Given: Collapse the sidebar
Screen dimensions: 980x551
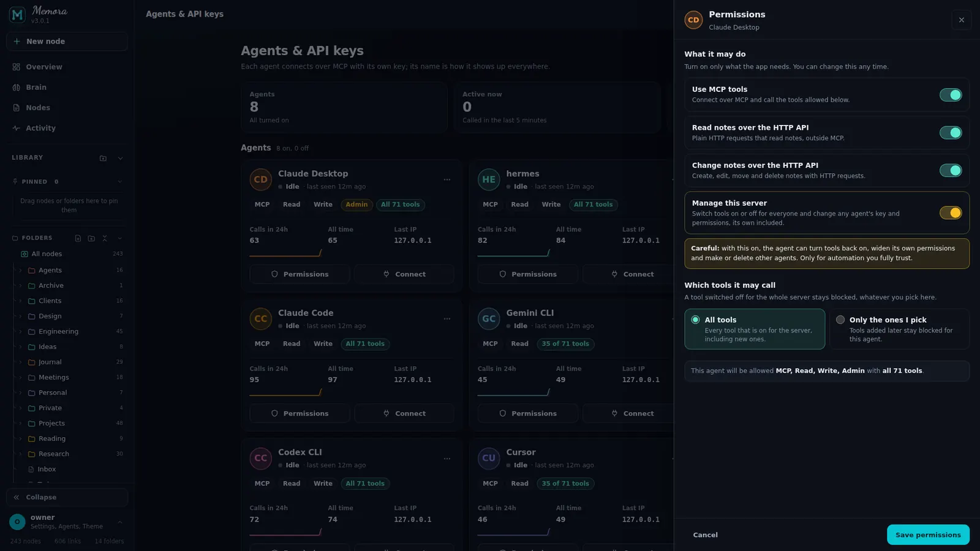Looking at the screenshot, I should pyautogui.click(x=67, y=497).
